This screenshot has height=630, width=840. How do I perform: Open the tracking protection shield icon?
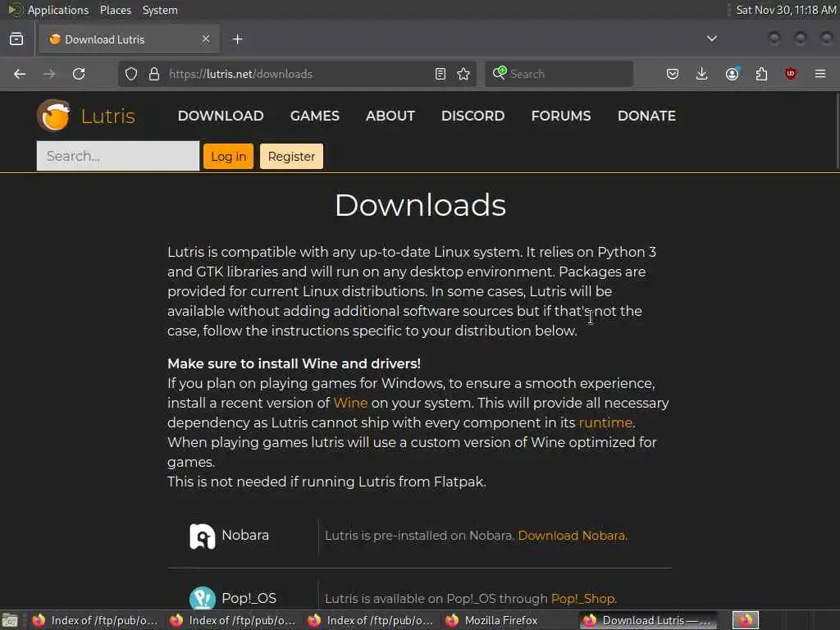131,74
